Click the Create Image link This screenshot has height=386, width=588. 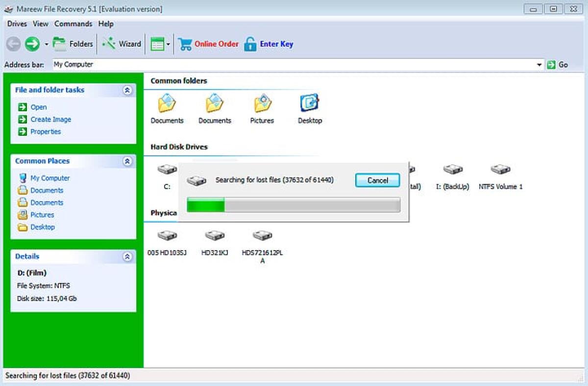[50, 119]
